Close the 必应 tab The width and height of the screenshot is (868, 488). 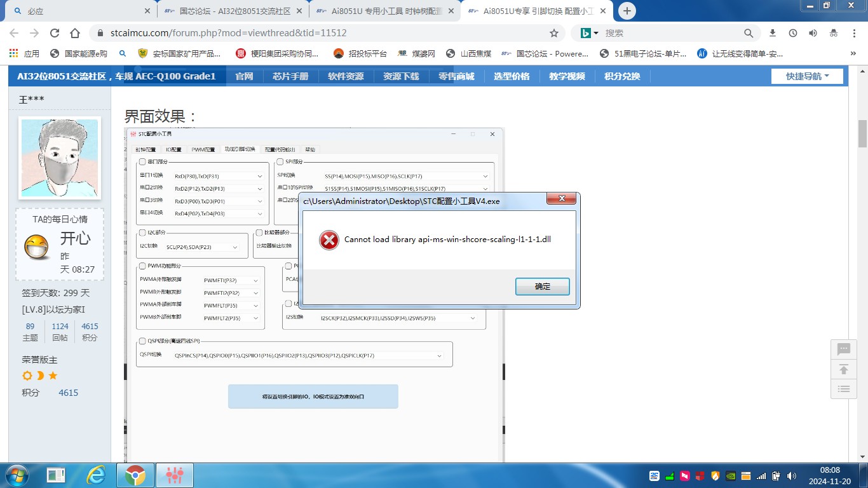pyautogui.click(x=147, y=11)
